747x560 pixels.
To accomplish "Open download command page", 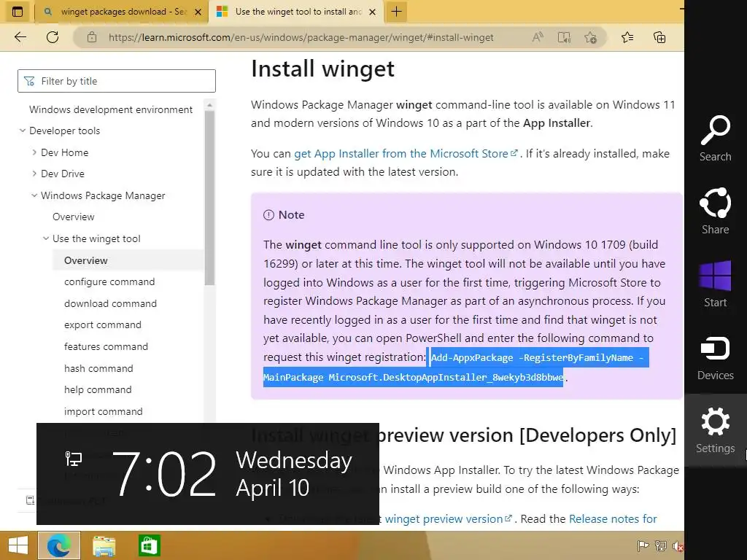I will [111, 303].
